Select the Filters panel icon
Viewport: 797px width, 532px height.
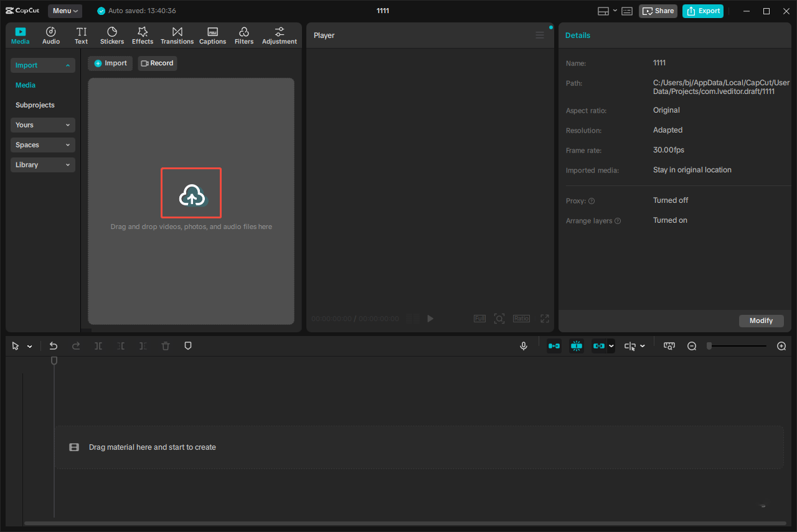point(244,35)
